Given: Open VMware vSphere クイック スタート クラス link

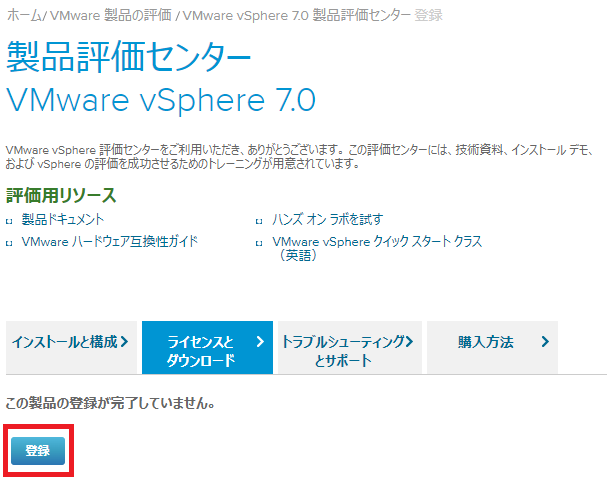Looking at the screenshot, I should pos(377,248).
